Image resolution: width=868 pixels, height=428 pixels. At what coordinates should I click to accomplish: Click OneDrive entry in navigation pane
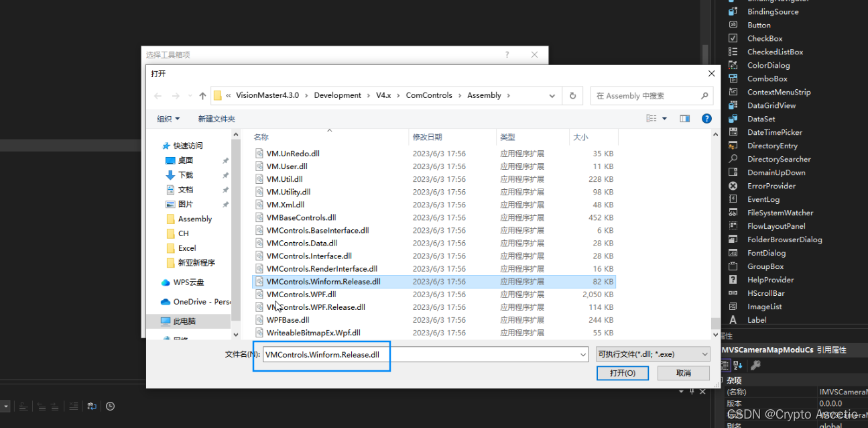(196, 302)
